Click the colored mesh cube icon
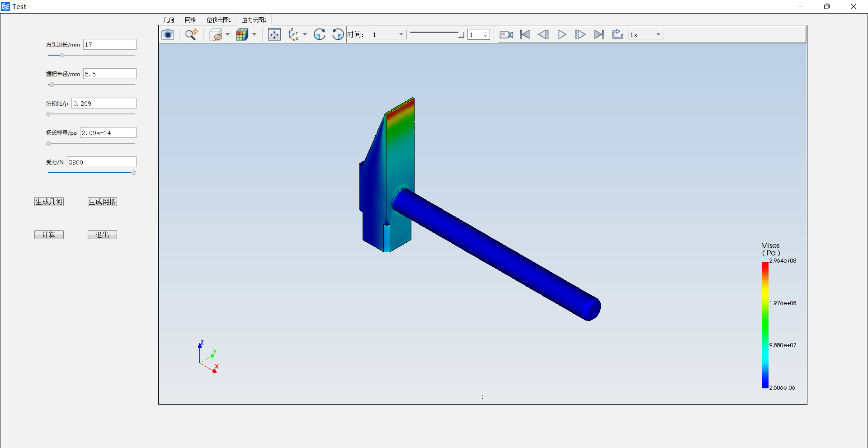The height and width of the screenshot is (448, 868). click(242, 34)
